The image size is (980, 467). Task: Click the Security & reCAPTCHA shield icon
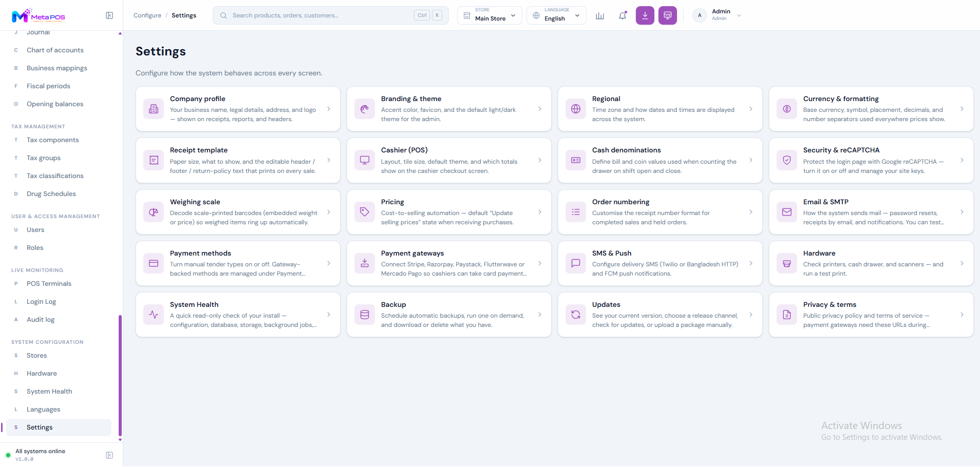coord(787,160)
